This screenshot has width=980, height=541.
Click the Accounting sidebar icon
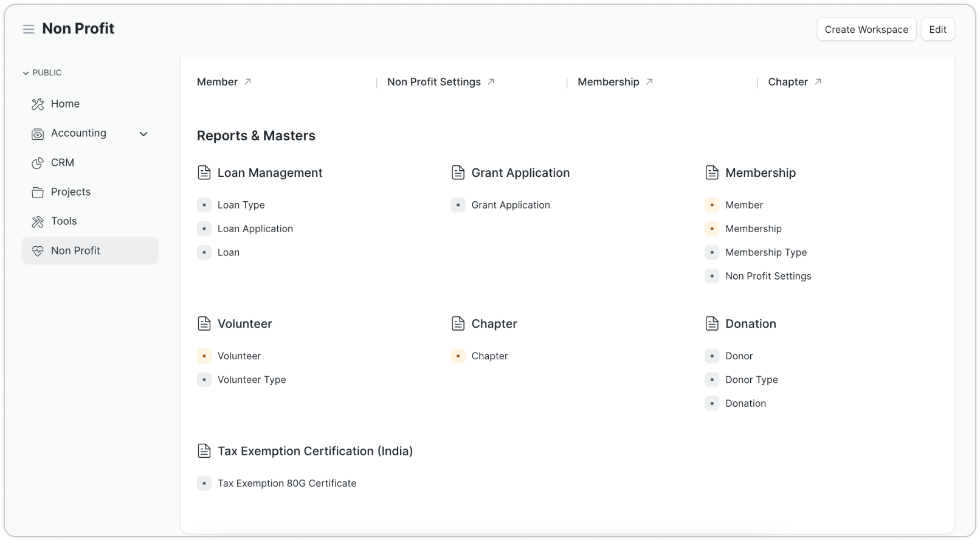tap(38, 134)
